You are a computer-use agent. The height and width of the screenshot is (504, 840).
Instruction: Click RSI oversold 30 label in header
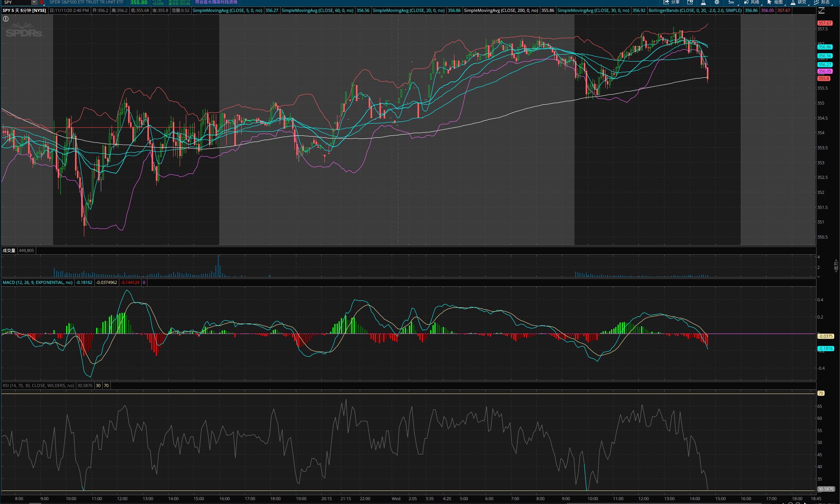tap(98, 386)
